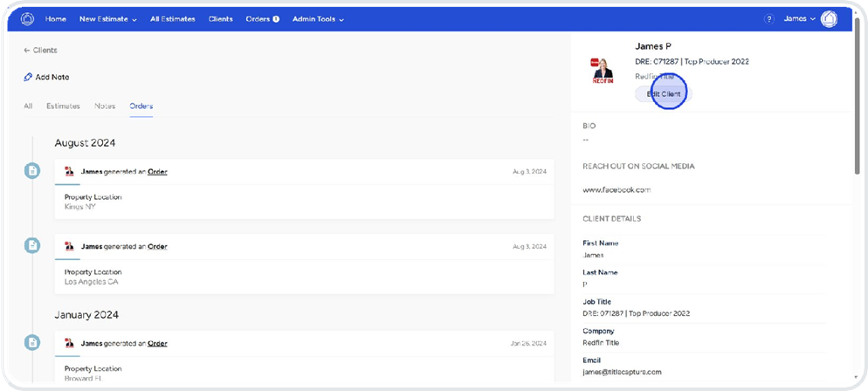Click the James P profile photo
Viewport: 868px width, 391px height.
tap(603, 71)
